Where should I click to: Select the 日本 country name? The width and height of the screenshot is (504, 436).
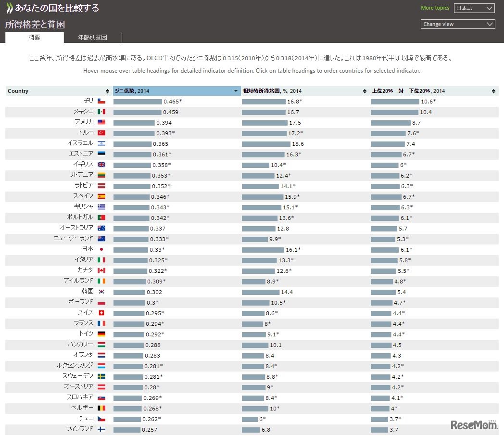click(88, 249)
